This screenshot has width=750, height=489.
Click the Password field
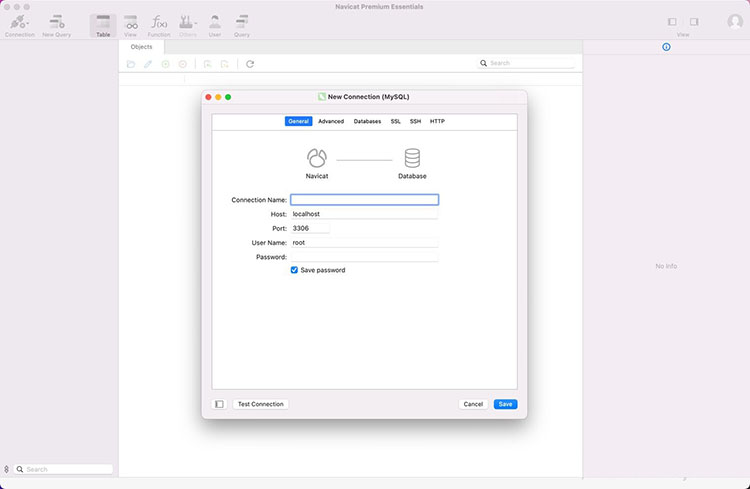pos(364,257)
